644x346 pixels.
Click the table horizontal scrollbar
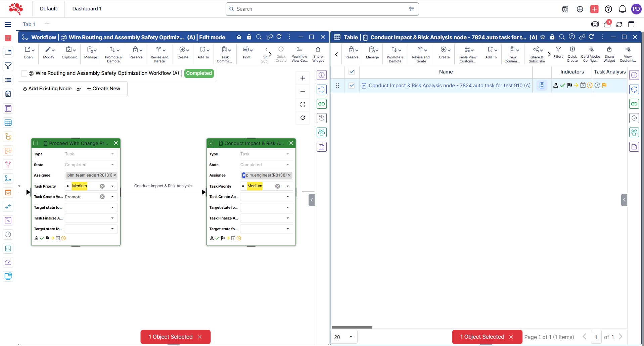point(352,327)
